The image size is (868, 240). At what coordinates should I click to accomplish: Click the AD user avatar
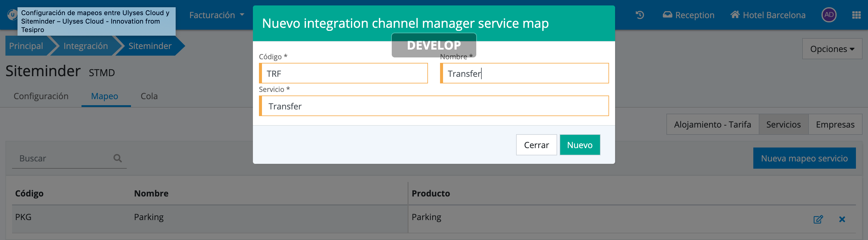[x=828, y=15]
